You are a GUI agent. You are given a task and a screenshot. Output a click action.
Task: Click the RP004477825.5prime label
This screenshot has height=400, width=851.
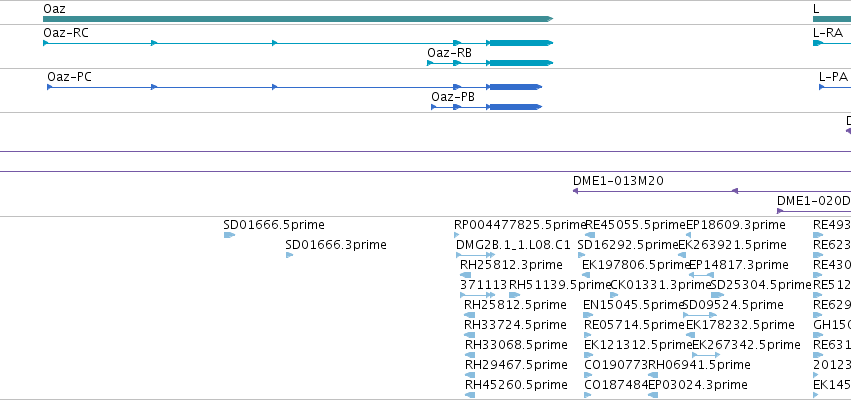(520, 225)
